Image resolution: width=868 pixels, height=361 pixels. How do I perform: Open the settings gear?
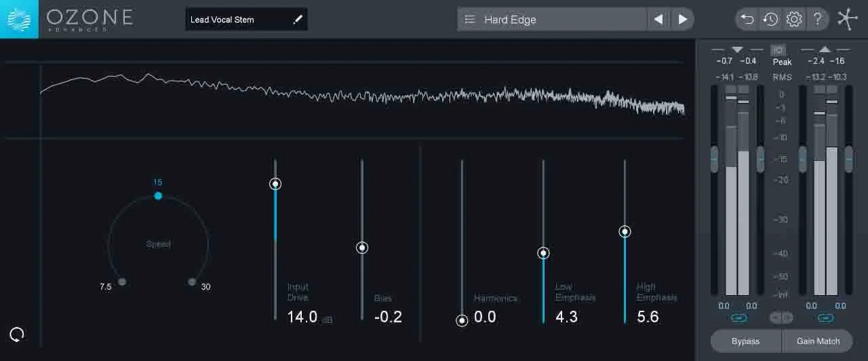pyautogui.click(x=794, y=20)
